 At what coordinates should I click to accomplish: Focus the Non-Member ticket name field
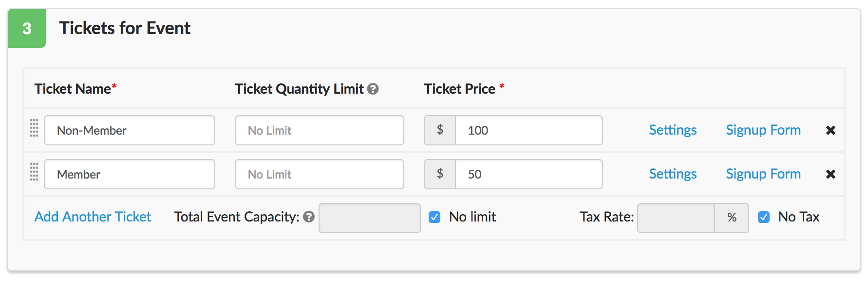(x=130, y=130)
